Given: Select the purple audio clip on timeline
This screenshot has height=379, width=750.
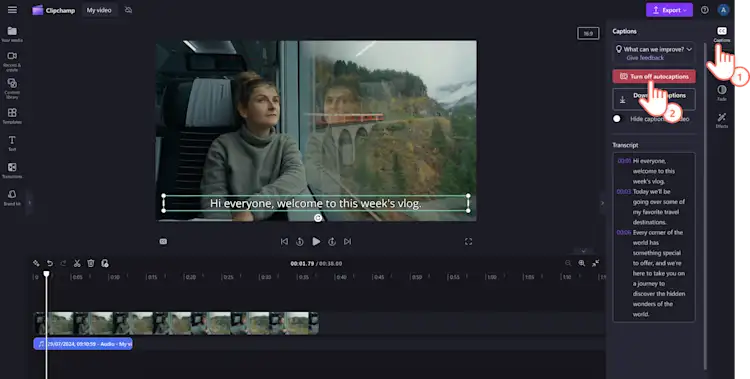Looking at the screenshot, I should tap(83, 344).
